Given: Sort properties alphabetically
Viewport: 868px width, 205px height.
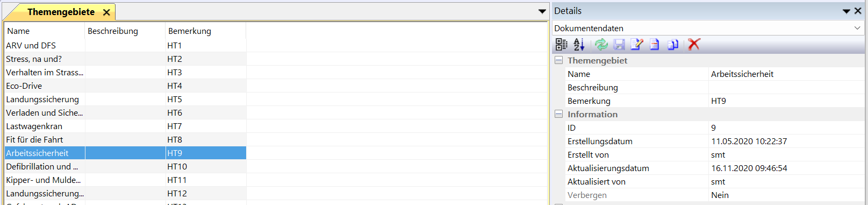Looking at the screenshot, I should (579, 45).
